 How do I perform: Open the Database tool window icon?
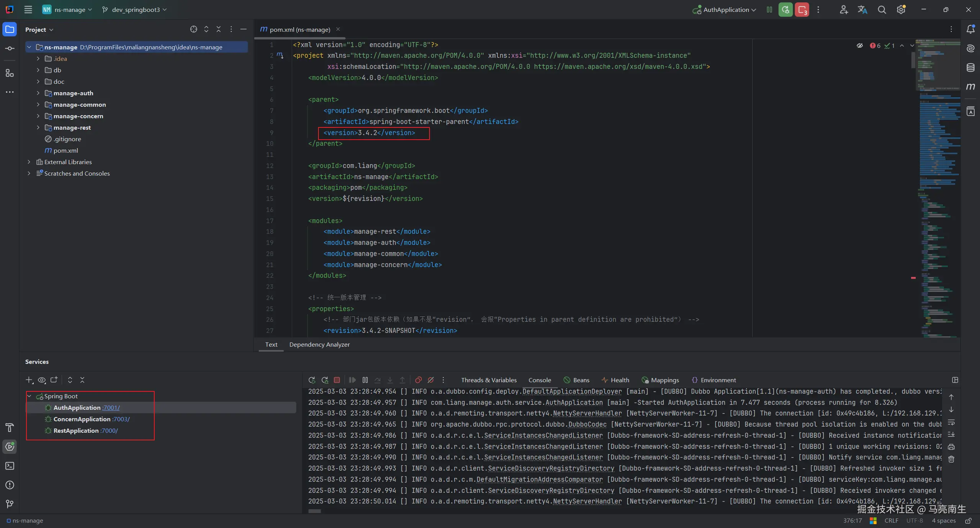tap(970, 68)
